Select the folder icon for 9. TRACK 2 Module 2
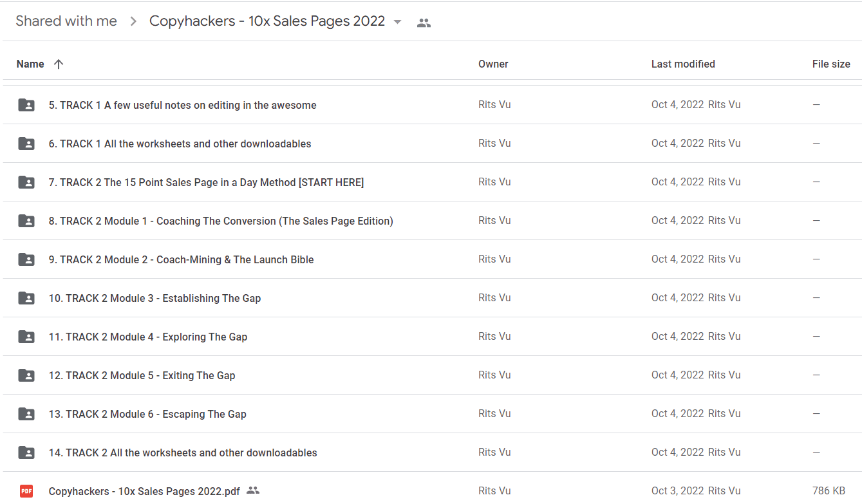 click(26, 259)
